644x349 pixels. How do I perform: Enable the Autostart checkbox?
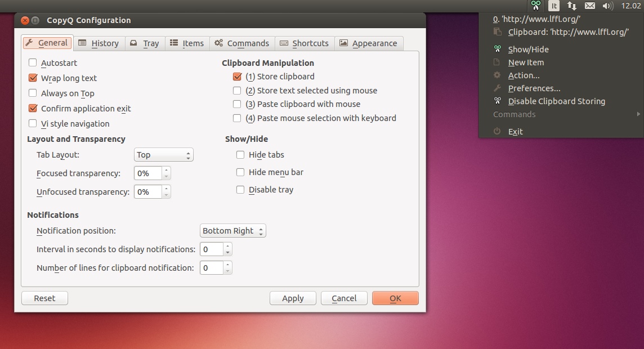click(33, 62)
